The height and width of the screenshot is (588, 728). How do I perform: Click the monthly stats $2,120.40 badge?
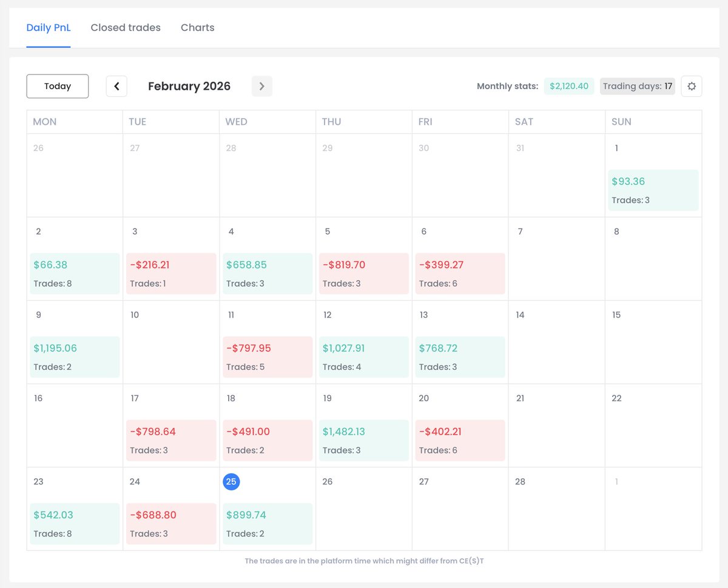[569, 86]
